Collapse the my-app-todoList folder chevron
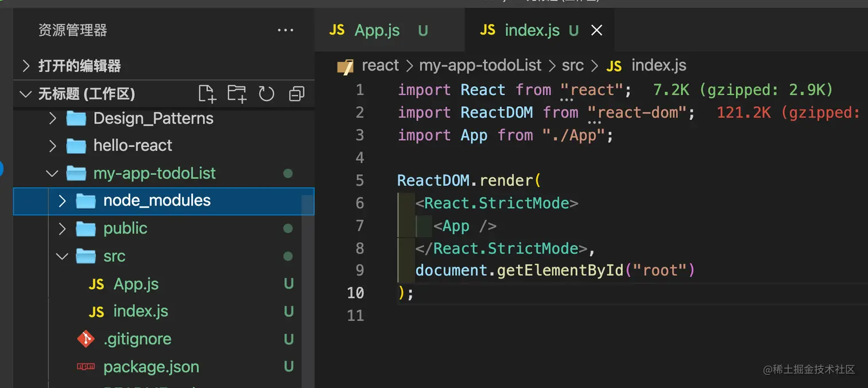The height and width of the screenshot is (388, 868). point(52,173)
